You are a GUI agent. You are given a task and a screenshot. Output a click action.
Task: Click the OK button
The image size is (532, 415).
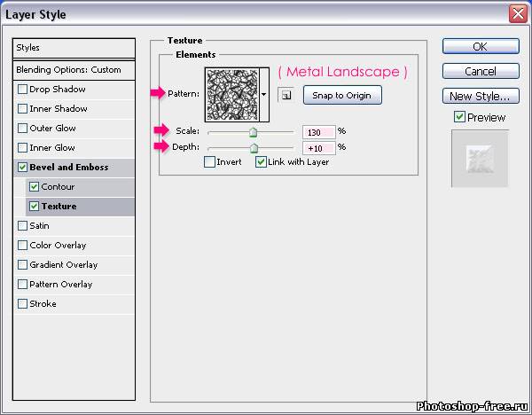(x=480, y=47)
